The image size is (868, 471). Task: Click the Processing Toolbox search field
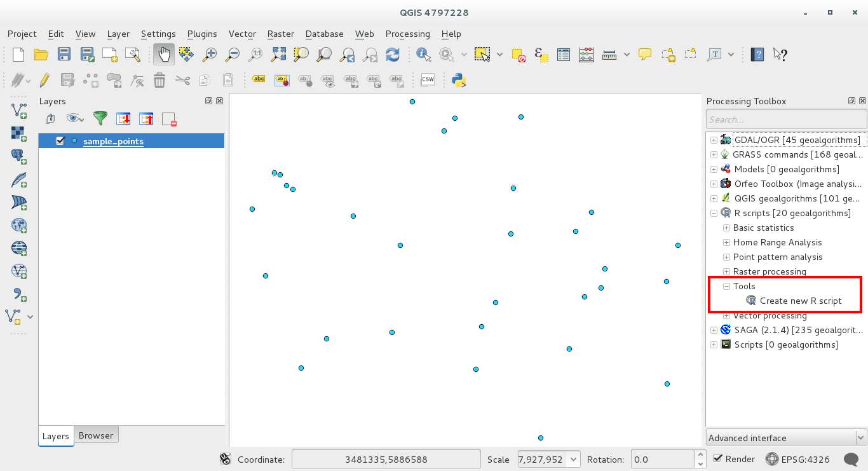[x=786, y=119]
